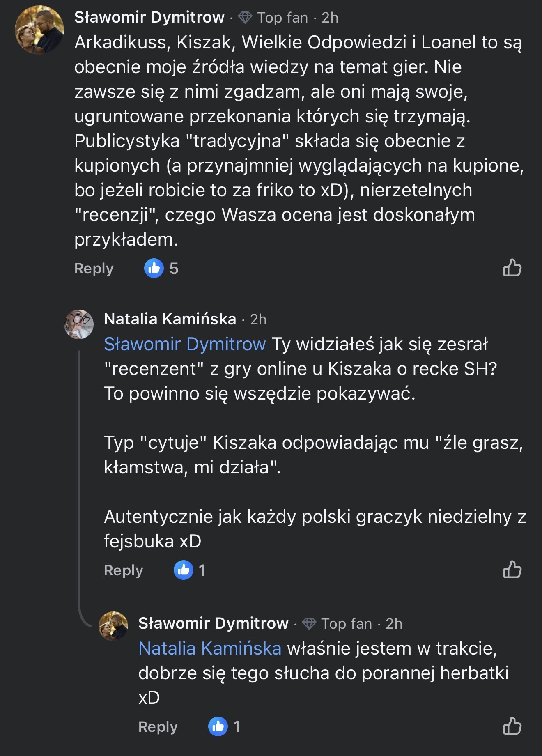Like Natalia Kamińska's reply using thumbs-up outline
Image resolution: width=542 pixels, height=756 pixels.
pyautogui.click(x=512, y=570)
